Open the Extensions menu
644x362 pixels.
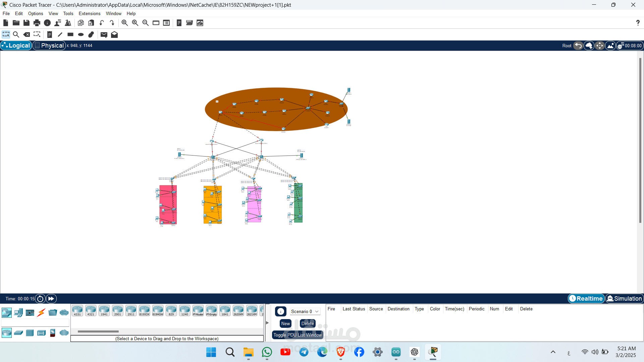tap(90, 13)
